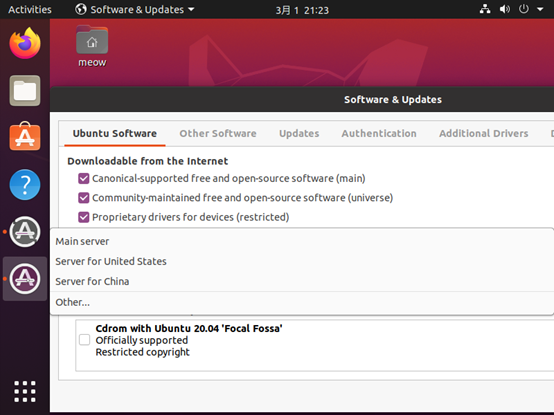Toggle Community-maintained software (universe) checkbox
This screenshot has width=554, height=415.
tap(84, 198)
